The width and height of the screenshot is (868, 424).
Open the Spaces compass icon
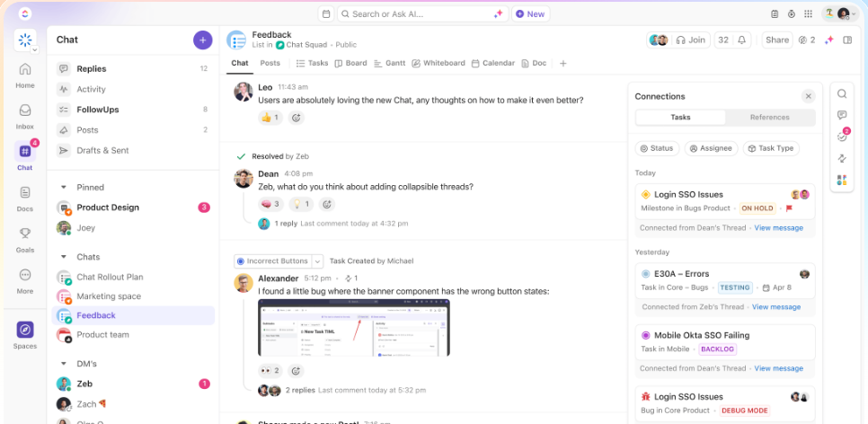(x=25, y=330)
